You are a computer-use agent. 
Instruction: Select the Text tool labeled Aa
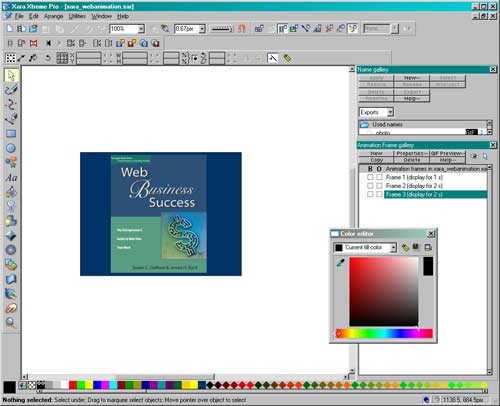(x=11, y=177)
